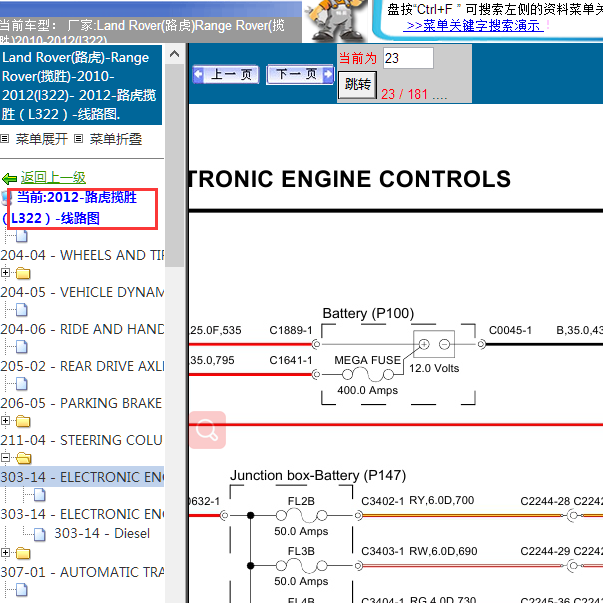
Task: Open 205-02 - REAR DRIVE AXLE entry
Action: pyautogui.click(x=82, y=366)
